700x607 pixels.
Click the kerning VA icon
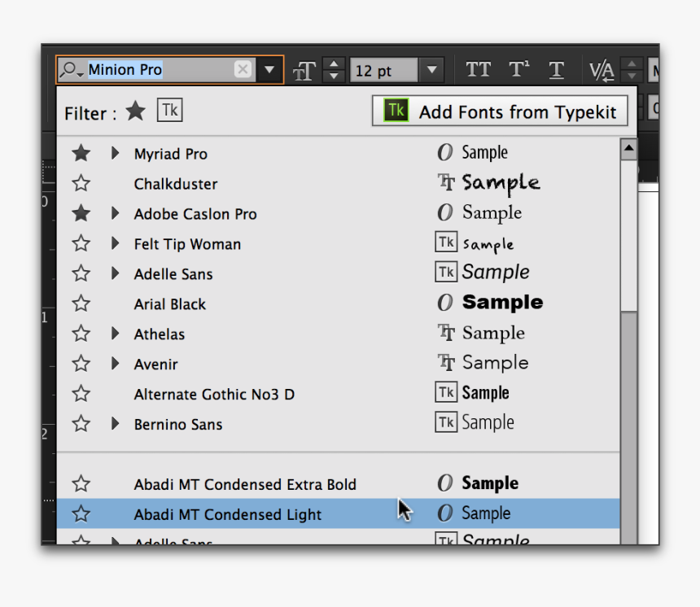point(602,71)
